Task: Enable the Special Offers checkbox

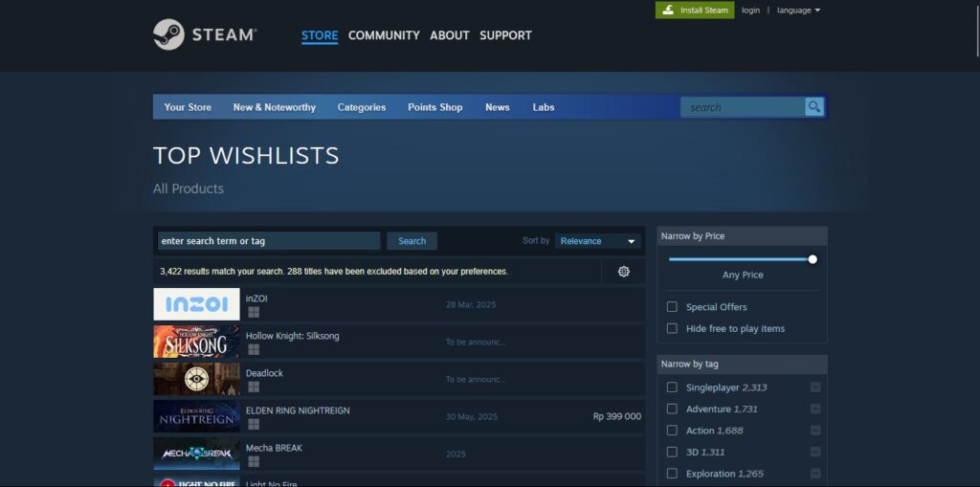Action: 672,307
